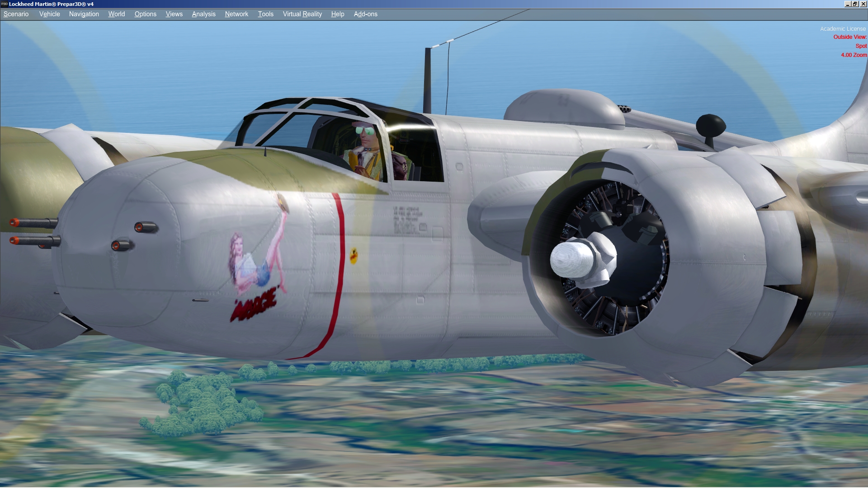Open the Virtual Reality menu
Screen dimensions: 868x488
point(302,14)
